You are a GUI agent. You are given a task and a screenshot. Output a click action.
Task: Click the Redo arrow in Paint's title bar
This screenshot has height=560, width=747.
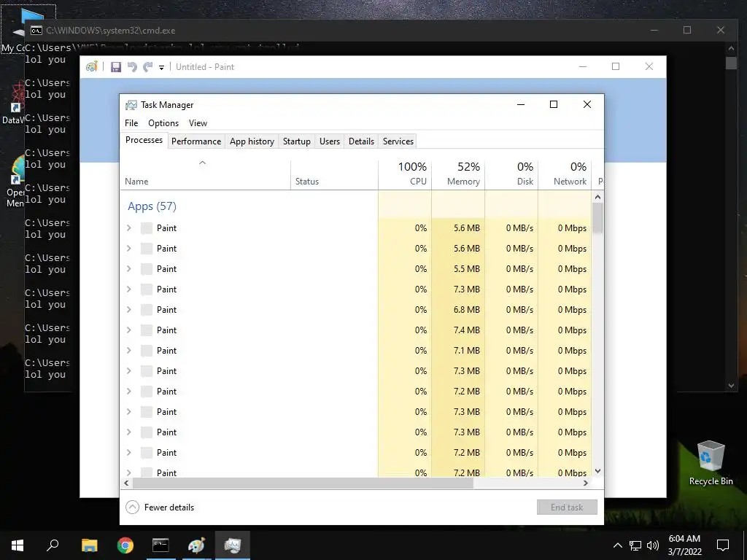tap(147, 67)
